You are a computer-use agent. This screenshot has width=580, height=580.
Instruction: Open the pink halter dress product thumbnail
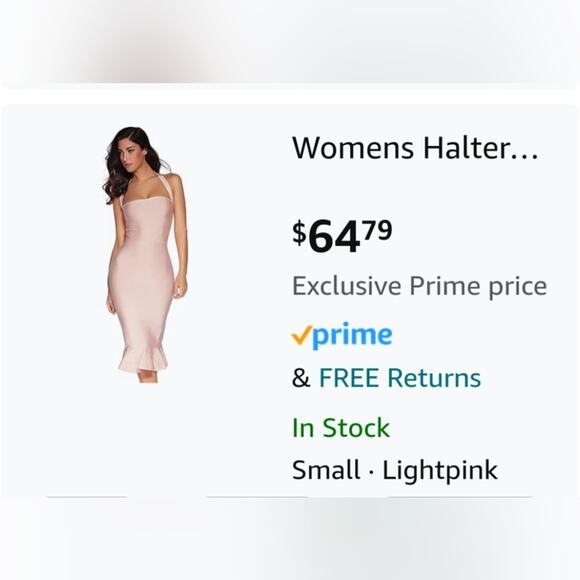coord(145,254)
